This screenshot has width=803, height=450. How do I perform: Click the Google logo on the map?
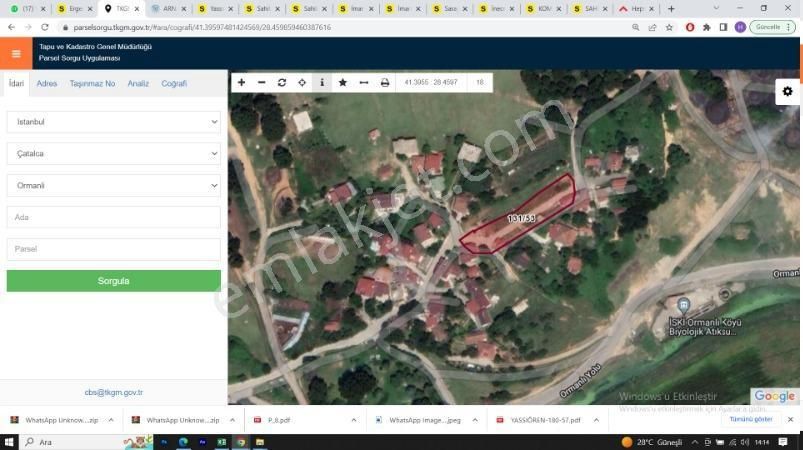[774, 396]
